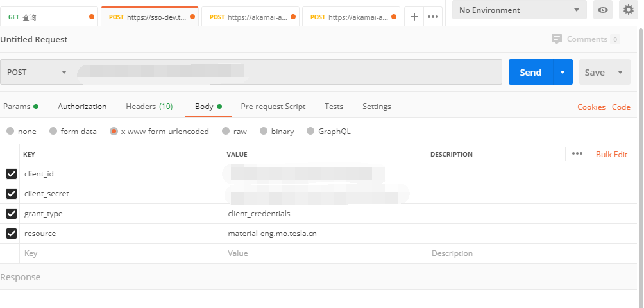Click the blue Send button
Image resolution: width=644 pixels, height=308 pixels.
pos(530,73)
